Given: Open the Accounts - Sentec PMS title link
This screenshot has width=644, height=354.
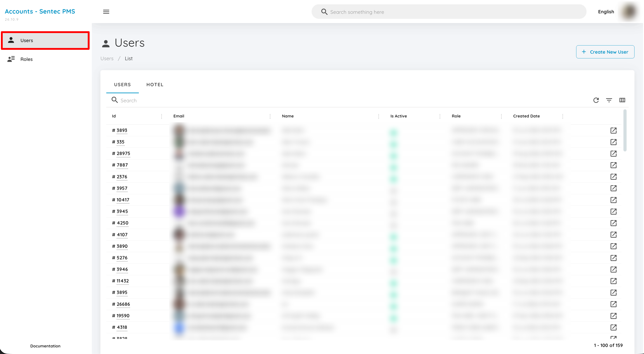Looking at the screenshot, I should tap(40, 11).
